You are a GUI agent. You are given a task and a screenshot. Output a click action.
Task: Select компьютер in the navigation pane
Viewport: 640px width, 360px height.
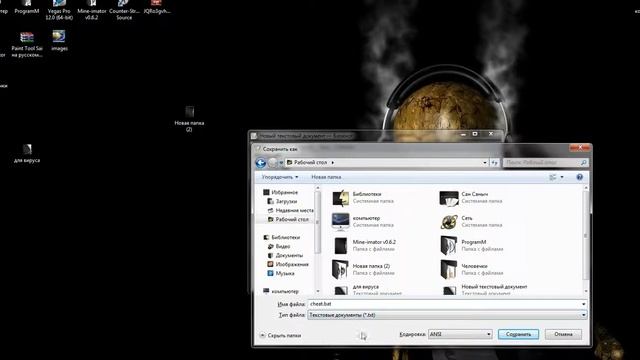281,291
